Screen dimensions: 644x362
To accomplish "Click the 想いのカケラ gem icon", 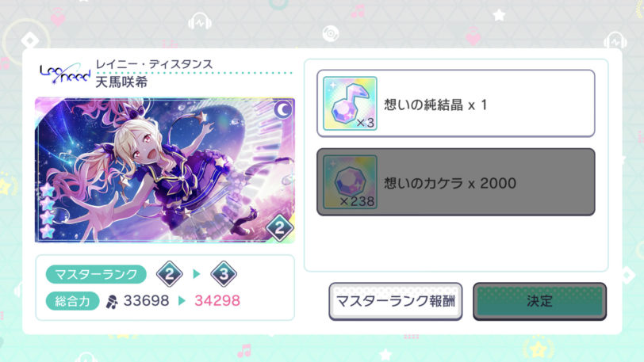I will coord(350,182).
